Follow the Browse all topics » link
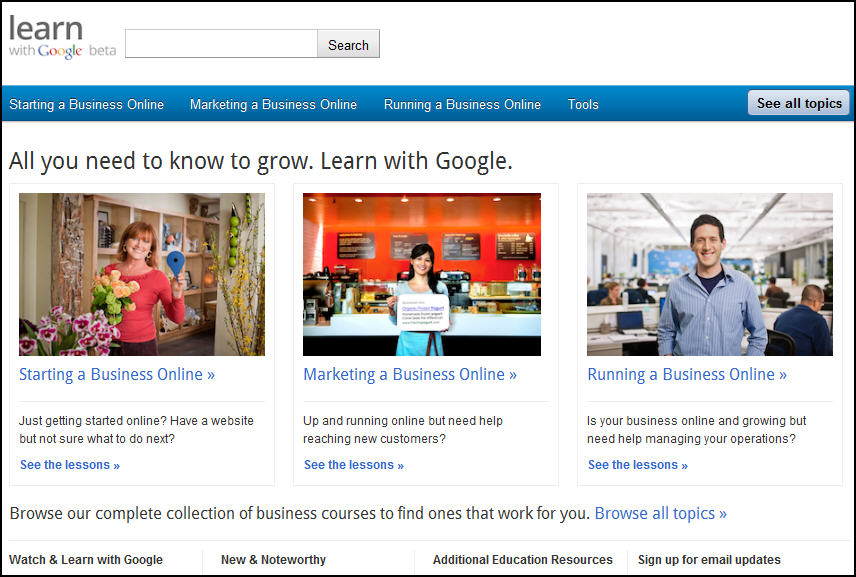This screenshot has height=577, width=856. [661, 514]
